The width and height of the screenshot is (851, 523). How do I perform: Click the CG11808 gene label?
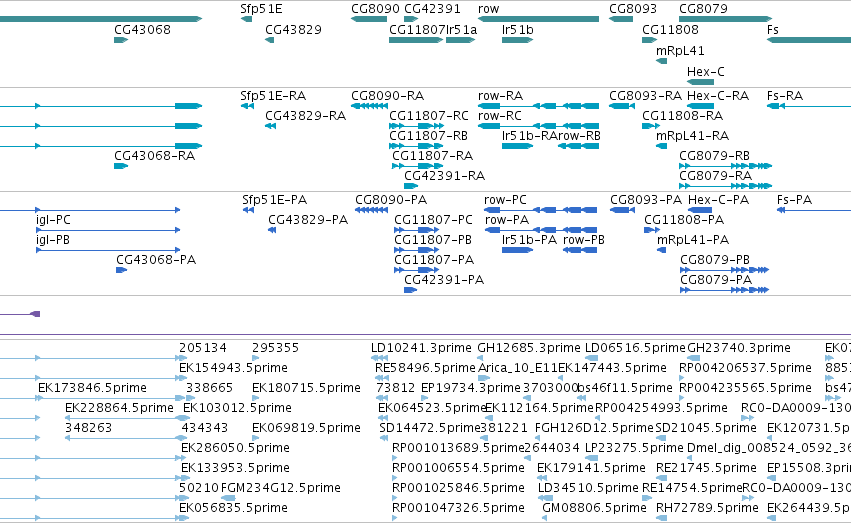670,29
